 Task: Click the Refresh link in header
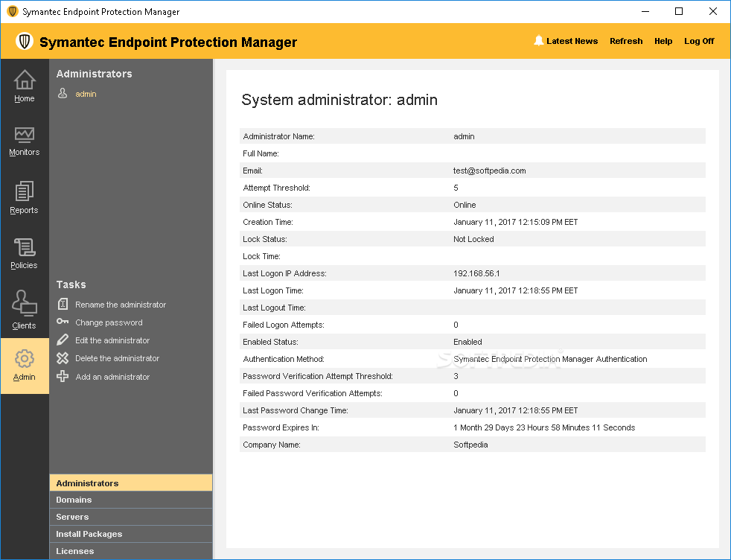pos(626,41)
